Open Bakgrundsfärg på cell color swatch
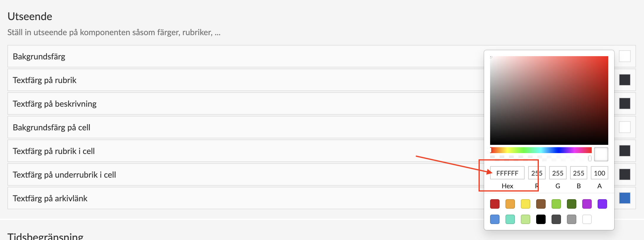Screen dimensions: 644x240 (625, 127)
